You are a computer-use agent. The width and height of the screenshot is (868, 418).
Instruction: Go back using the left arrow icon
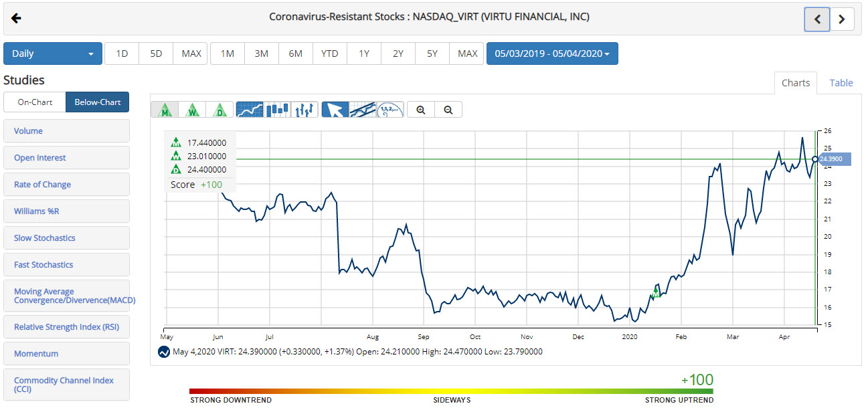click(x=17, y=18)
